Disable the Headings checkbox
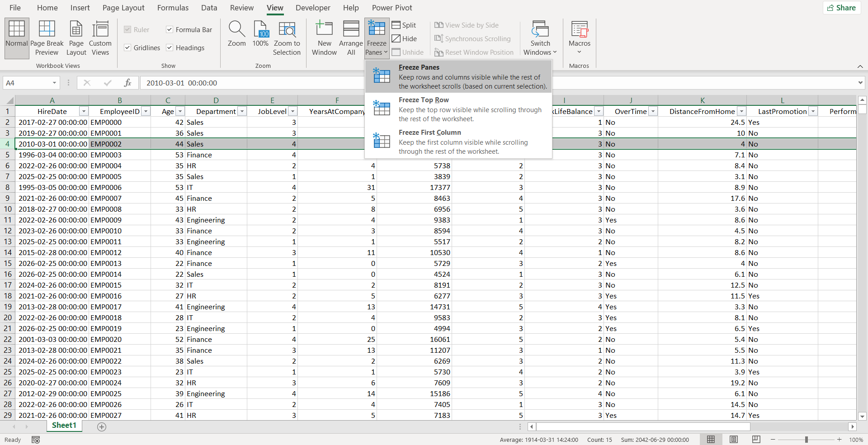Screen dimensions: 868x445 pyautogui.click(x=170, y=48)
